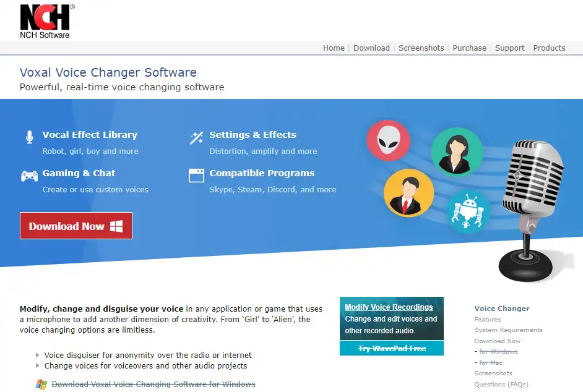Viewport: 583px width, 392px height.
Task: Select the 'for Windows' sidebar link
Action: tap(498, 351)
